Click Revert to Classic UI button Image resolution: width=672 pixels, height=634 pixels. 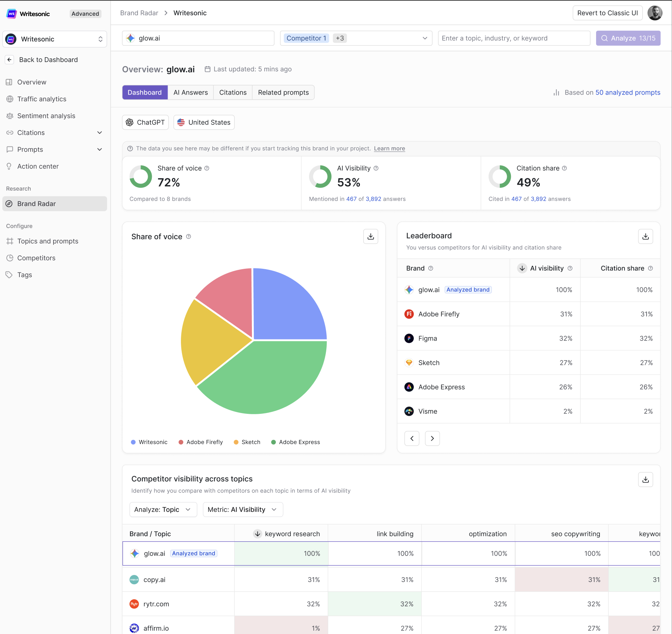(x=608, y=13)
